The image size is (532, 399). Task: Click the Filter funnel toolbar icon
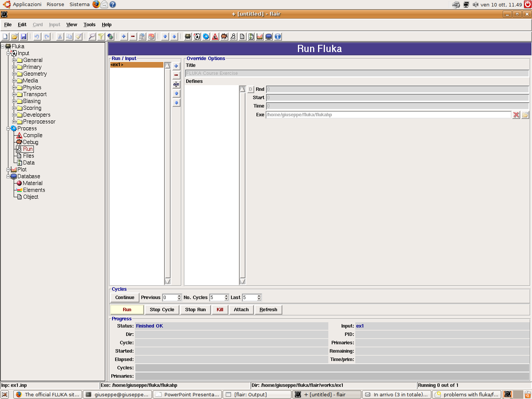101,36
